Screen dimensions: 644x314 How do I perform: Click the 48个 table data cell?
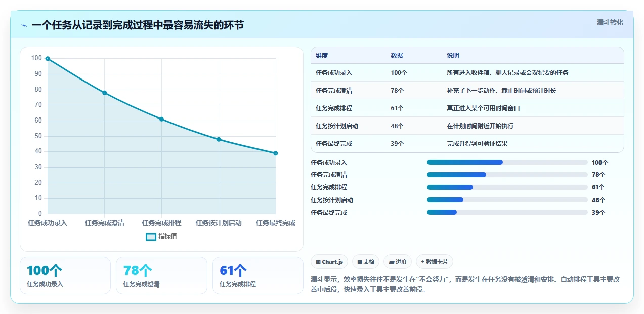(x=397, y=126)
